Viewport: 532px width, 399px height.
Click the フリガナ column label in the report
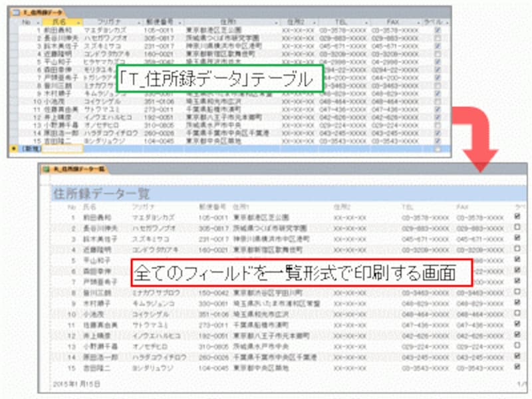tap(144, 207)
